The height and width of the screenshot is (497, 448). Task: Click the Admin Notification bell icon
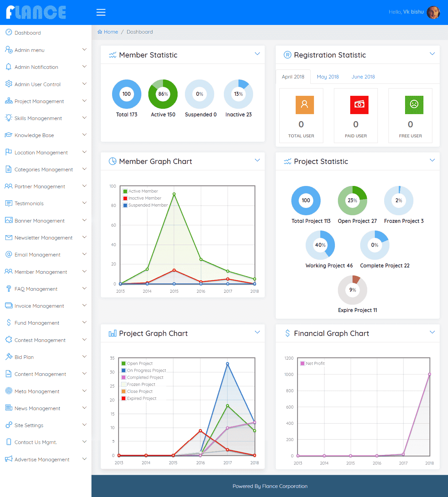point(9,67)
